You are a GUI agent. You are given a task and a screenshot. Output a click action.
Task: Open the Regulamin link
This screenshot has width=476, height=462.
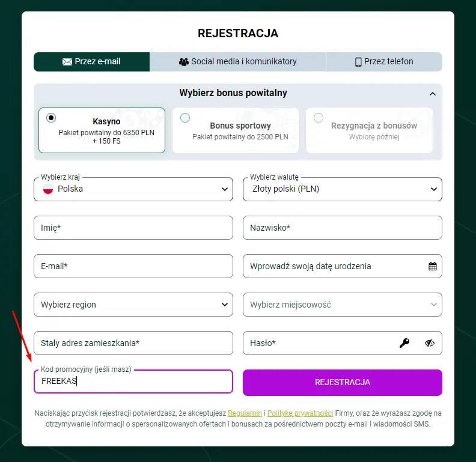coord(245,413)
